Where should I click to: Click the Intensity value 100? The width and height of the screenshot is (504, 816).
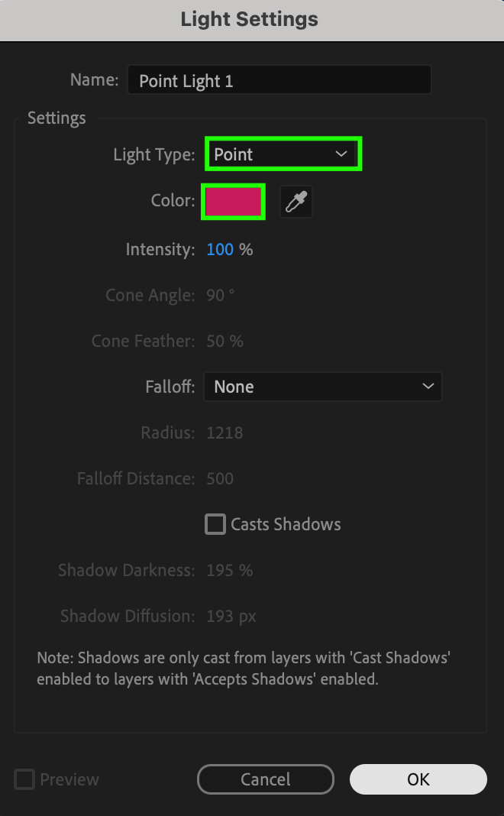click(x=220, y=249)
